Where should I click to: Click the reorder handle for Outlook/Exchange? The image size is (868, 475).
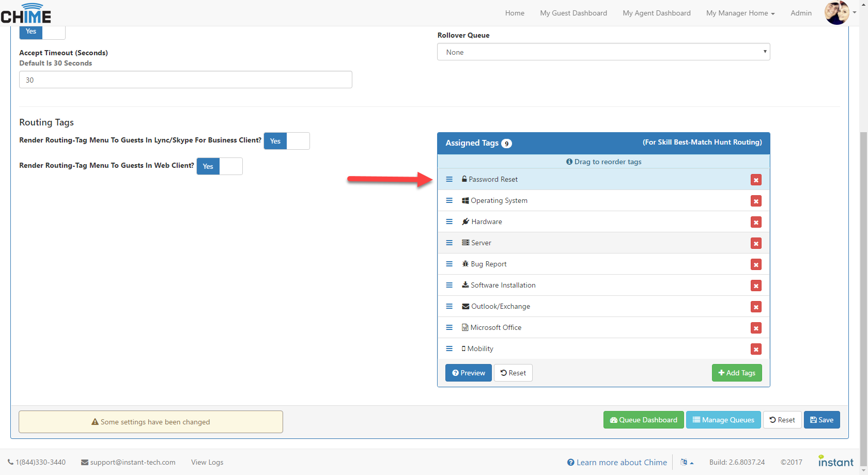pyautogui.click(x=449, y=306)
